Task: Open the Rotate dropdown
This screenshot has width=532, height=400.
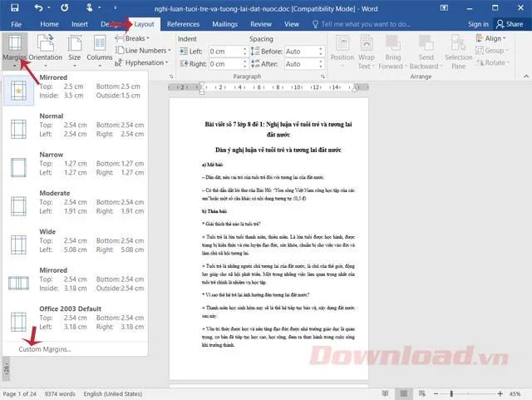Action: (492, 63)
